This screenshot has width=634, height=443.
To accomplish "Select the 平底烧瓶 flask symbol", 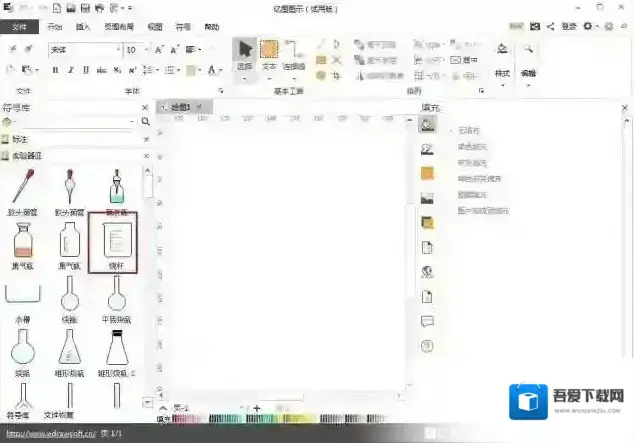I will coord(116,299).
